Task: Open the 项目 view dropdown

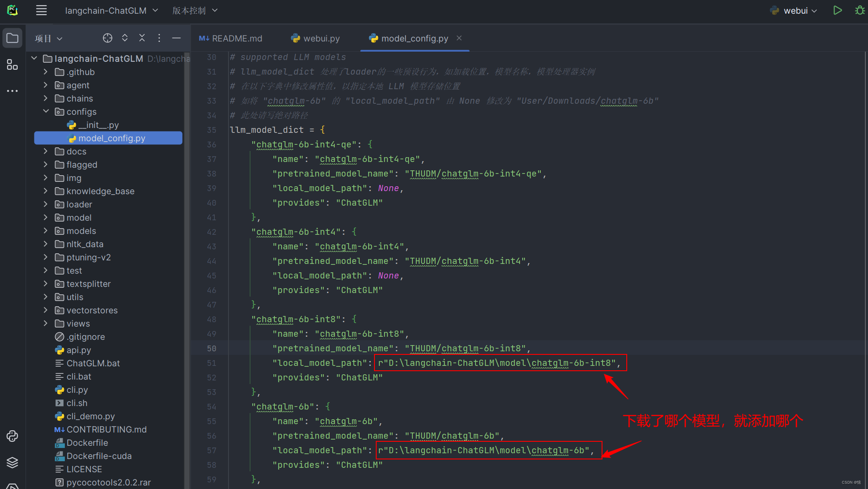Action: (x=49, y=38)
